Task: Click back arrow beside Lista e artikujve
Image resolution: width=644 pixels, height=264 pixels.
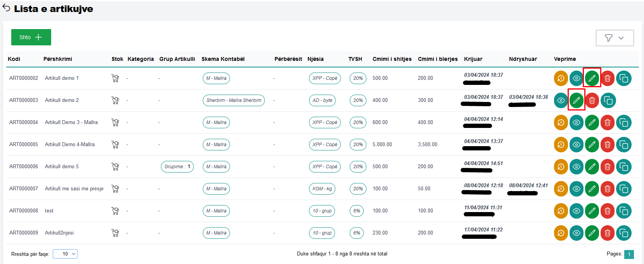Action: tap(6, 9)
